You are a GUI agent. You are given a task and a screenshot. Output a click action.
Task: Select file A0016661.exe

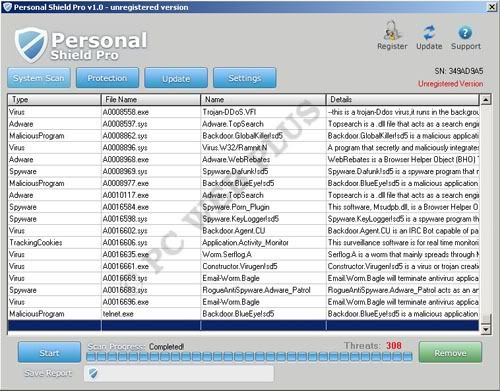click(151, 266)
